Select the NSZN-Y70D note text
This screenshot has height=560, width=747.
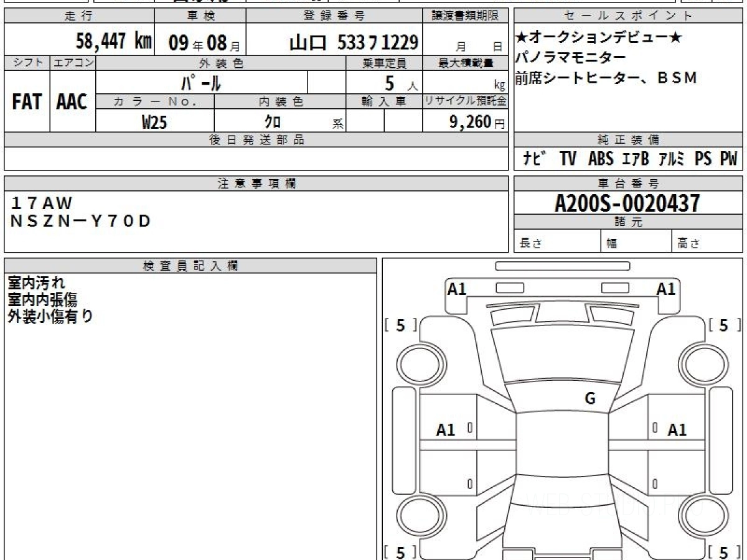pos(81,221)
